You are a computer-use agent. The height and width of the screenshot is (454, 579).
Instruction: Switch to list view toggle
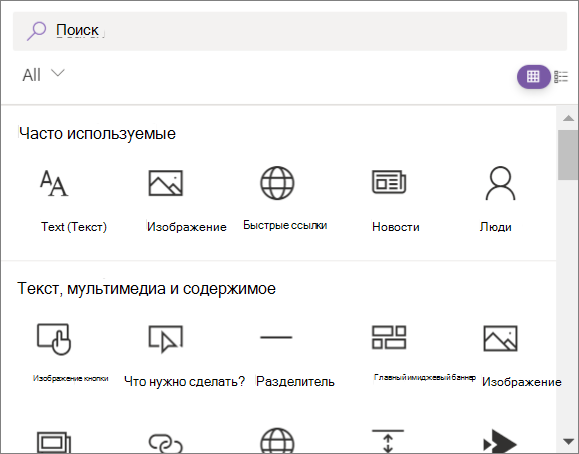[x=561, y=76]
